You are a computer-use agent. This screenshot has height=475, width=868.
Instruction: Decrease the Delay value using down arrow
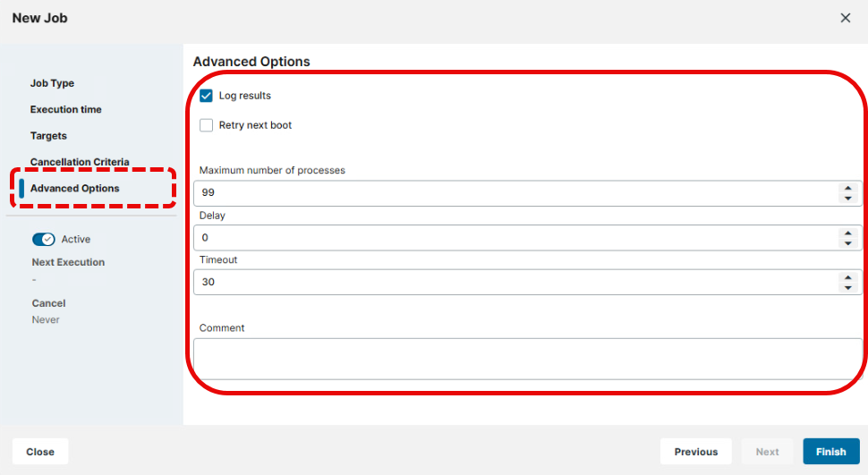coord(847,242)
